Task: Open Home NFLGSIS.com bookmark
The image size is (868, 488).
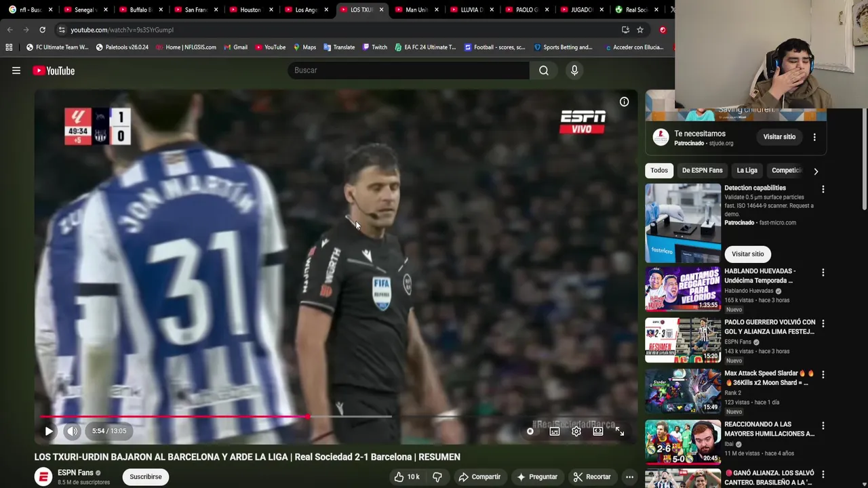Action: [x=186, y=47]
